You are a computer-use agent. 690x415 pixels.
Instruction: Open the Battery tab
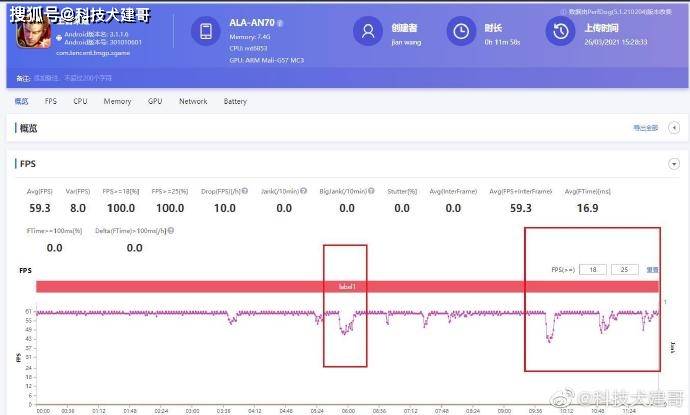point(235,101)
